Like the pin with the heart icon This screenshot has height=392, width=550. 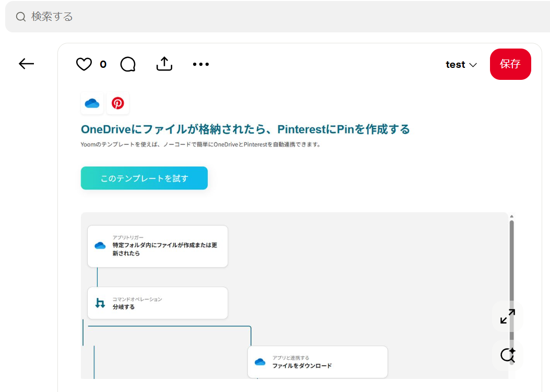tap(84, 64)
